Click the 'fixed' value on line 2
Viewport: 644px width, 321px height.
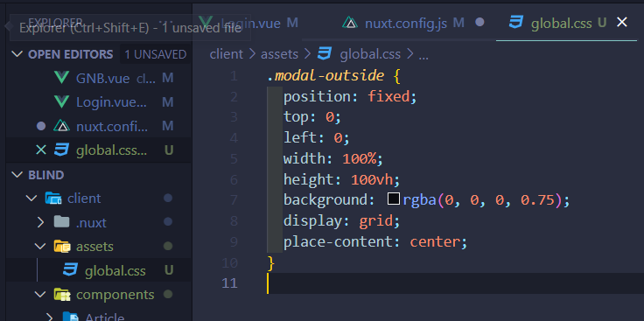[388, 97]
